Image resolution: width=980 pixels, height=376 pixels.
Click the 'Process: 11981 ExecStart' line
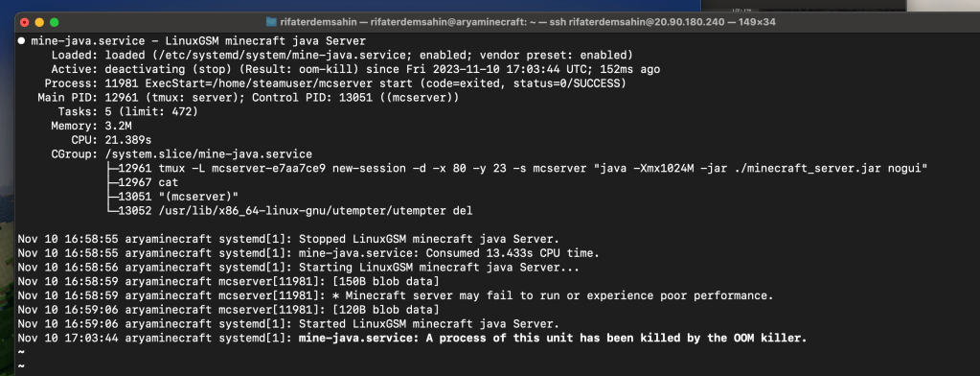[x=335, y=83]
